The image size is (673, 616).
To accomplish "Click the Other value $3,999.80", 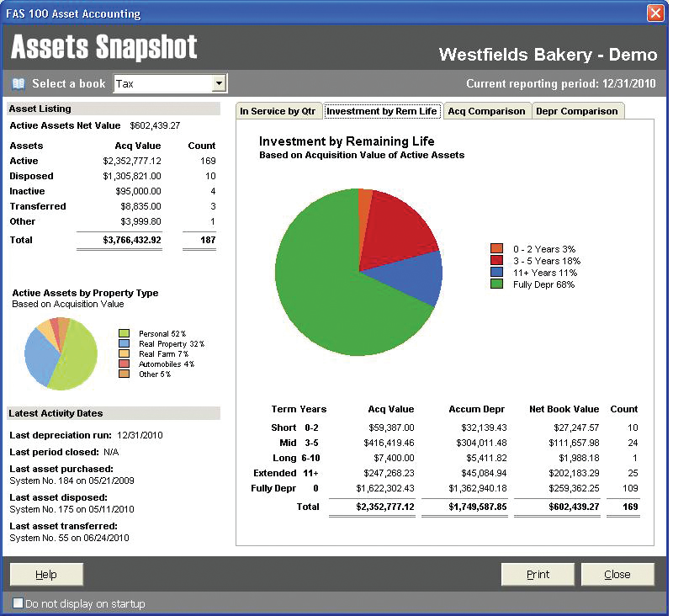I will (x=140, y=221).
